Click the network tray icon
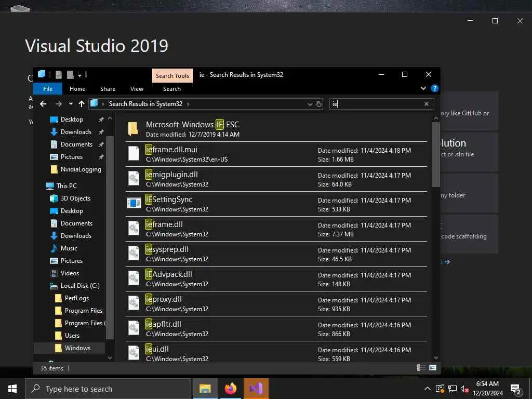Screen dimensions: 532x399 tap(453, 389)
